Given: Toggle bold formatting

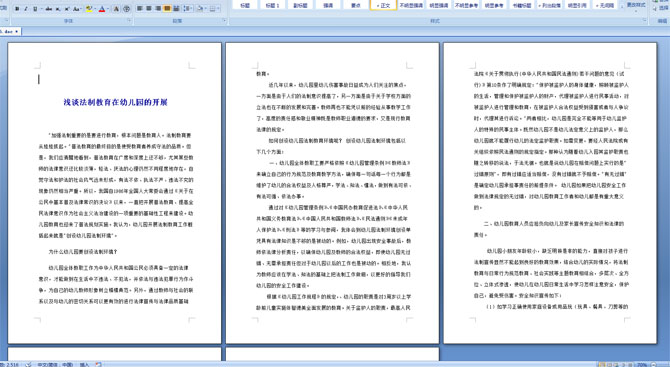Looking at the screenshot, I should pyautogui.click(x=17, y=9).
